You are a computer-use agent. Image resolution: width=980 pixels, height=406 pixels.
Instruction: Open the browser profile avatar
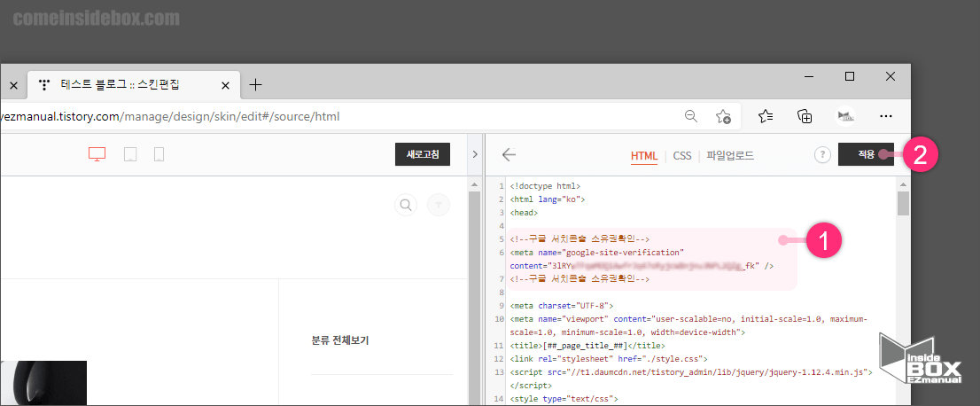tap(845, 116)
